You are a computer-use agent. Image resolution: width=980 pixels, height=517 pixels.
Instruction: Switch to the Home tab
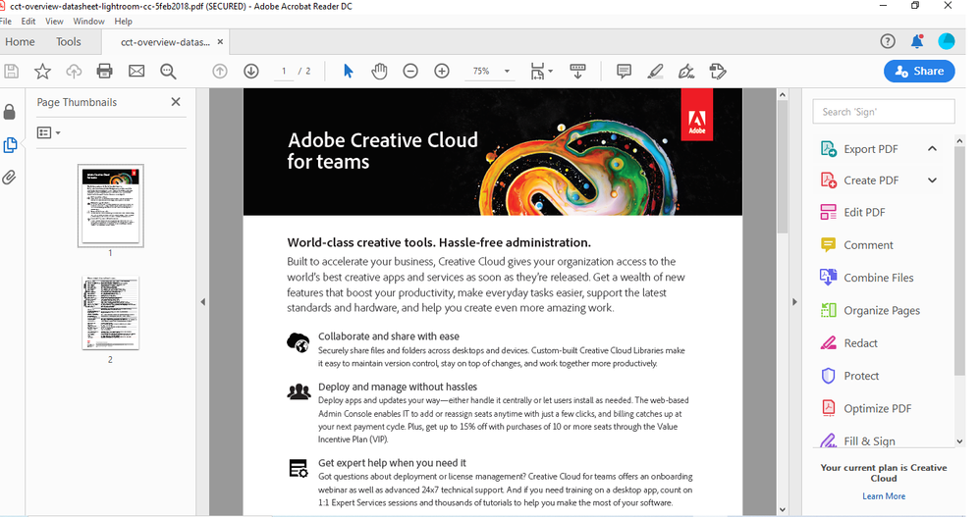pos(20,42)
